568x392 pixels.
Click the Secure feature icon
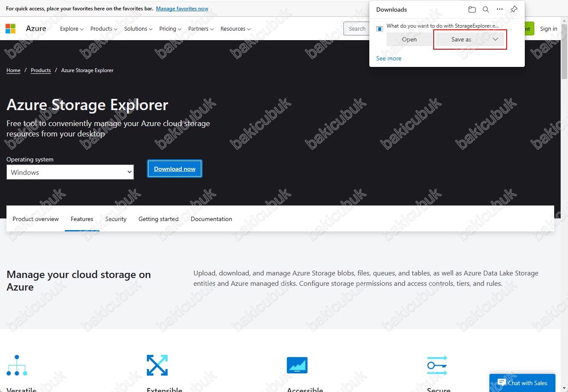[437, 365]
